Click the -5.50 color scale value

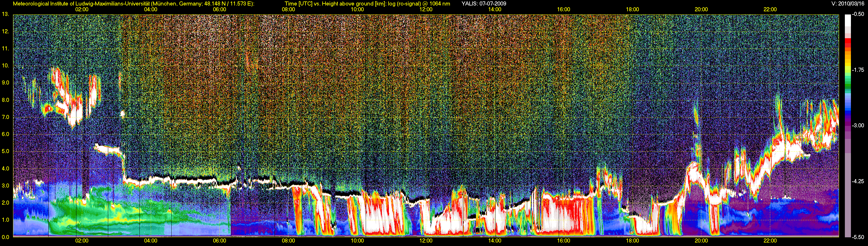(858, 237)
